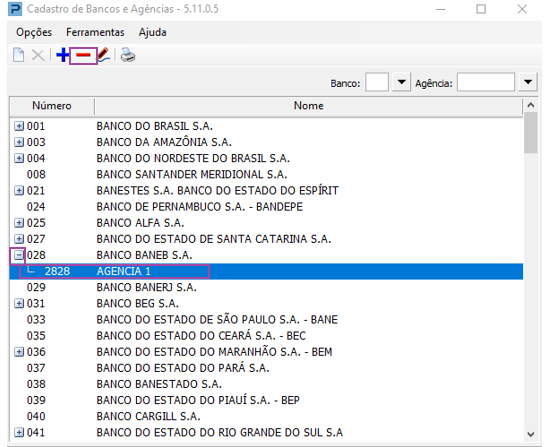Expand bank 001 Banco do Brasil
This screenshot has height=447, width=545.
point(19,126)
